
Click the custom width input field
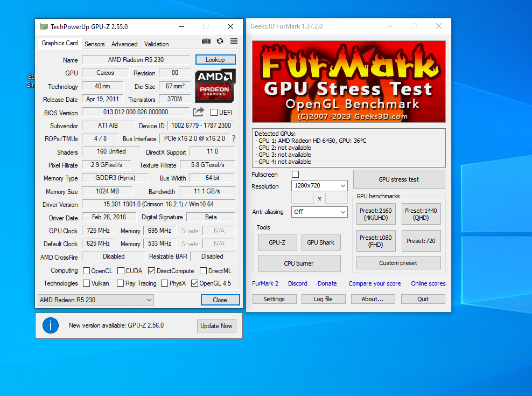303,198
